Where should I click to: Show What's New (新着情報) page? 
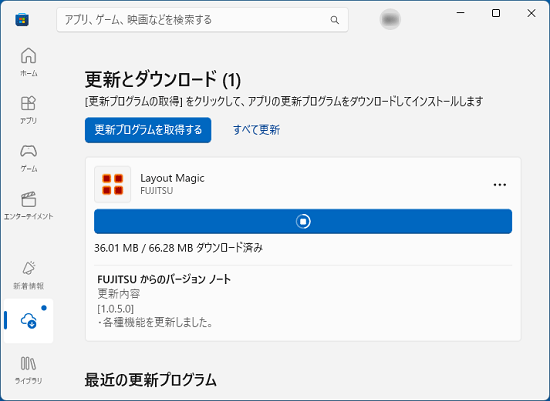pyautogui.click(x=28, y=275)
